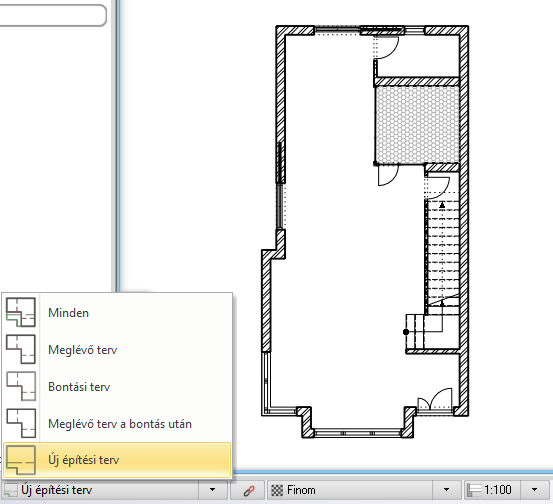The image size is (553, 504).
Task: Collapse the Új építési terv dropdown arrow
Action: pos(212,490)
